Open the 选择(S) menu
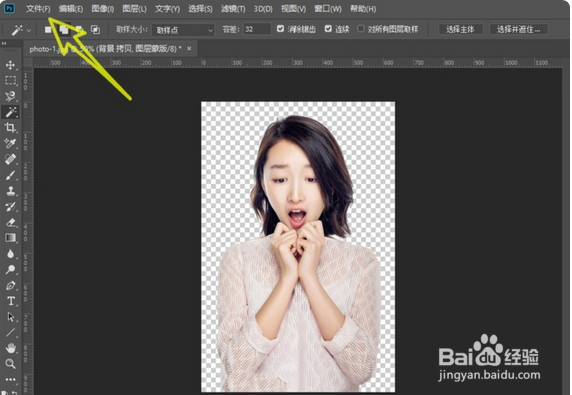The height and width of the screenshot is (395, 572). tap(200, 9)
